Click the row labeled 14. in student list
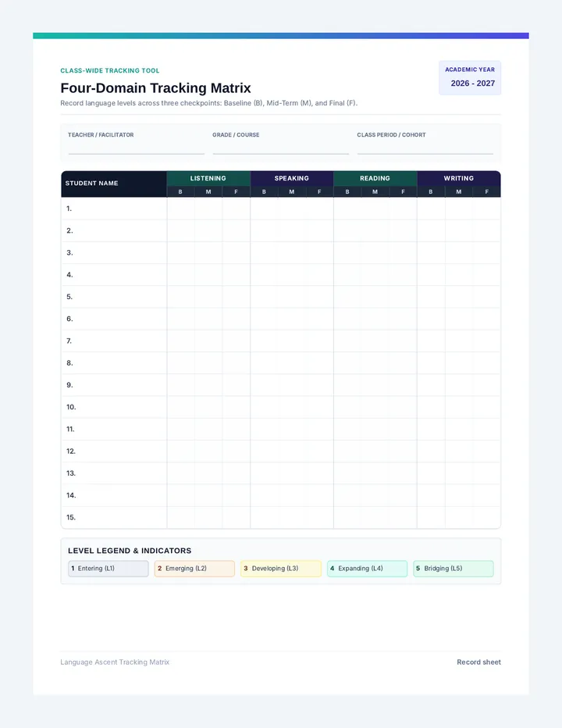562x728 pixels. click(x=281, y=495)
